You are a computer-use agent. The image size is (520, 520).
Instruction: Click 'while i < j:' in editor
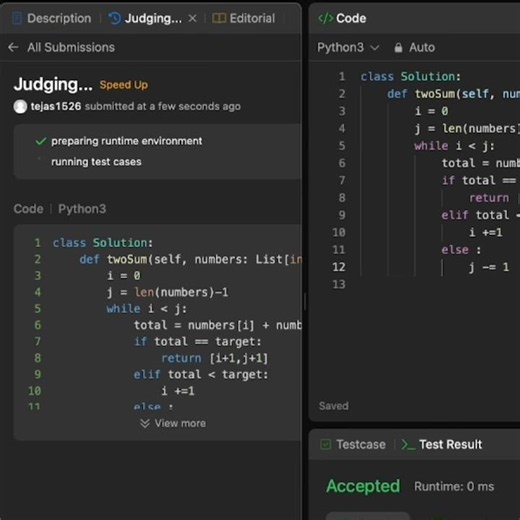pos(454,146)
